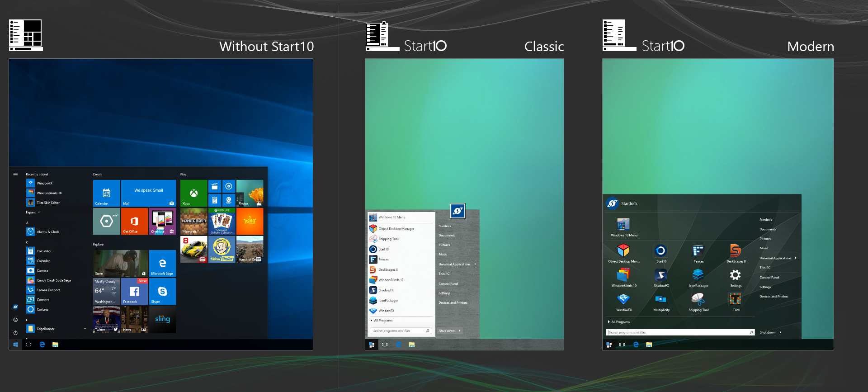Viewport: 868px width, 392px height.
Task: Open the Skype tile in the Explore group
Action: pyautogui.click(x=162, y=292)
